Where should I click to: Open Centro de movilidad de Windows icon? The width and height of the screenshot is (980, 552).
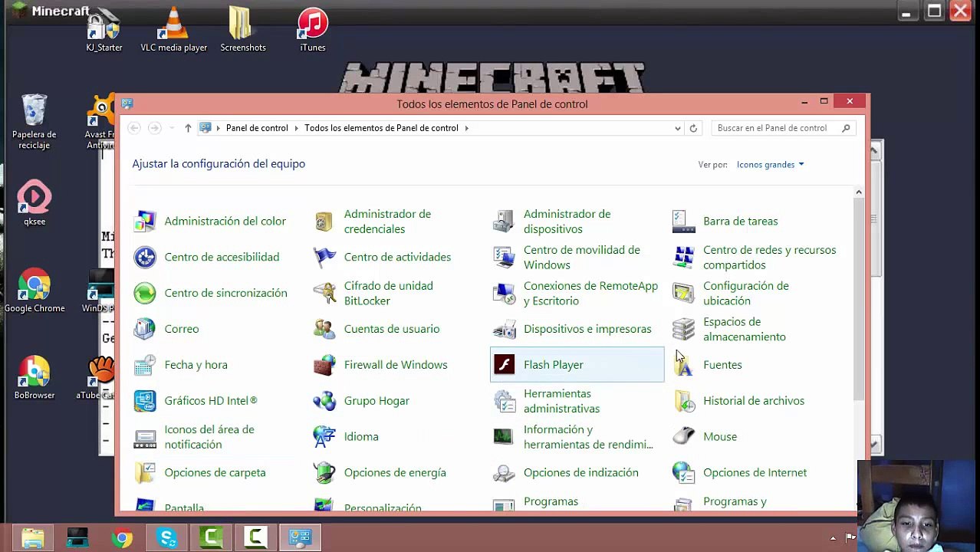click(504, 257)
